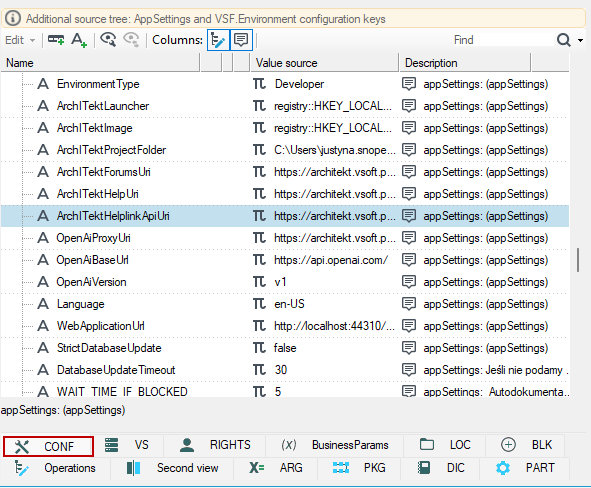The width and height of the screenshot is (591, 488).
Task: Select the OpenAiBaseUrl row
Action: pyautogui.click(x=285, y=260)
